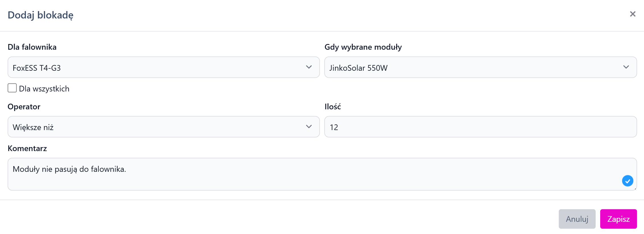Close the Dodaj blokadę dialog with X

633,14
